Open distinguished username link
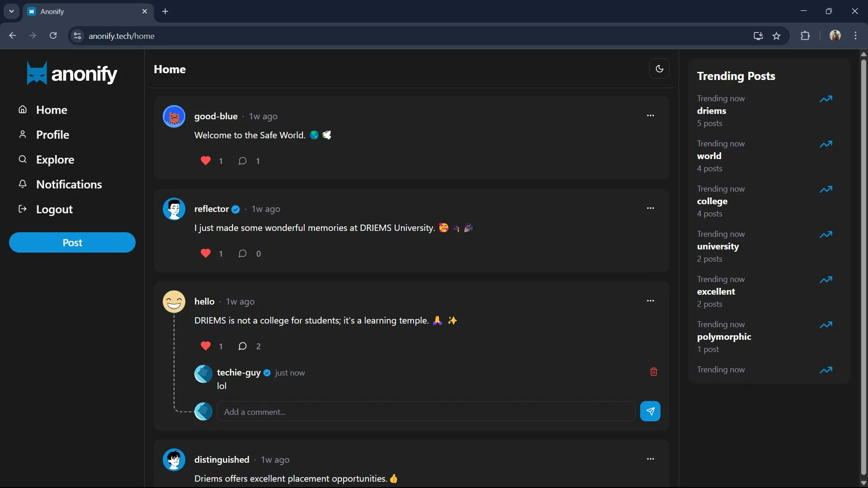Image resolution: width=868 pixels, height=488 pixels. point(222,460)
